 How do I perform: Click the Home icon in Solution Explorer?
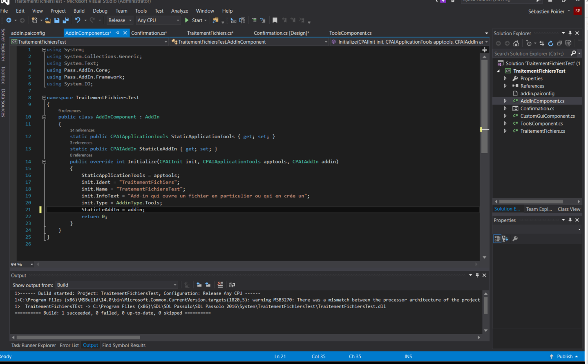[516, 43]
